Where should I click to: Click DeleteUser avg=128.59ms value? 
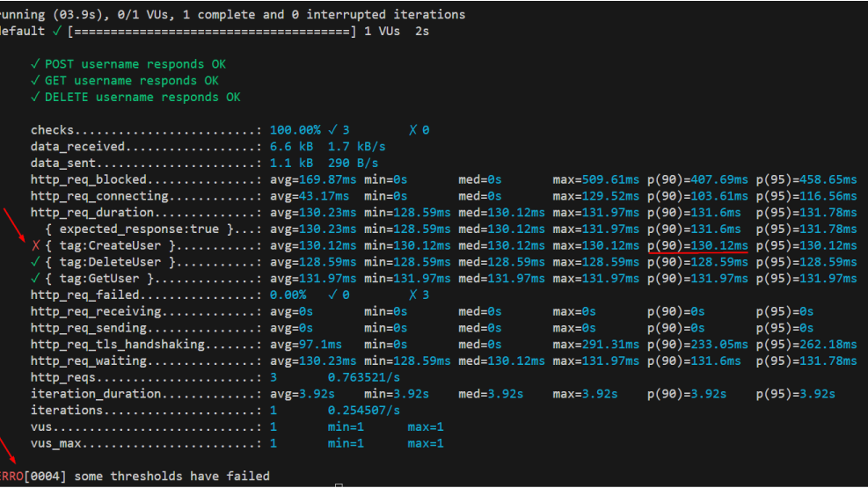[x=313, y=262]
